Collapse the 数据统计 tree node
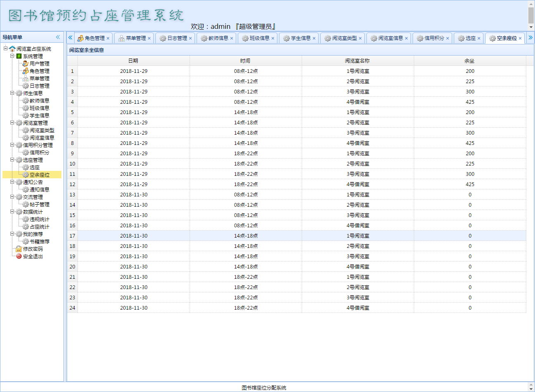 12,212
